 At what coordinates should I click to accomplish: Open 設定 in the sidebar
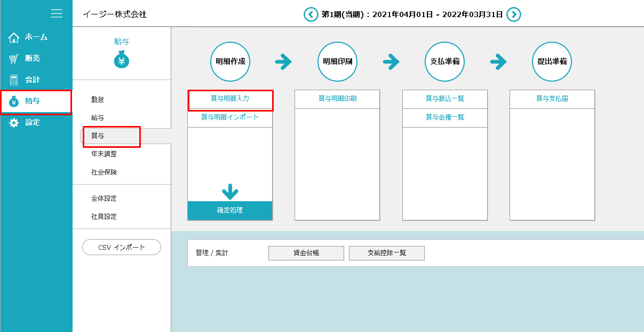tap(32, 123)
